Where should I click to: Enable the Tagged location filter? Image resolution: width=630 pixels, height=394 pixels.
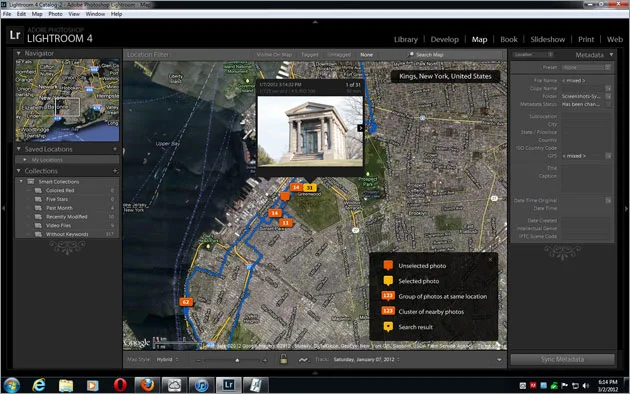[309, 55]
